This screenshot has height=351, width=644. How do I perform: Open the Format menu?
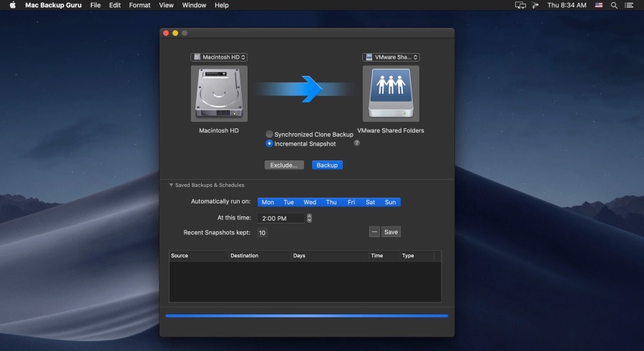[x=140, y=5]
